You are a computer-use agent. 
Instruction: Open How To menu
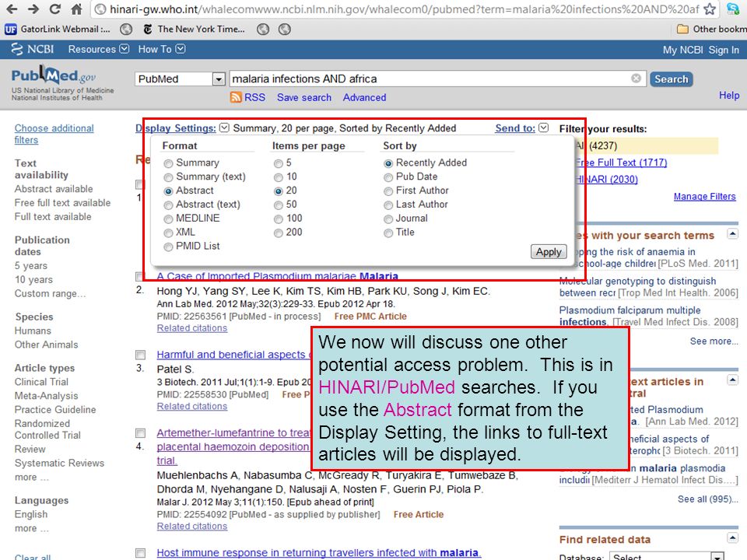162,50
